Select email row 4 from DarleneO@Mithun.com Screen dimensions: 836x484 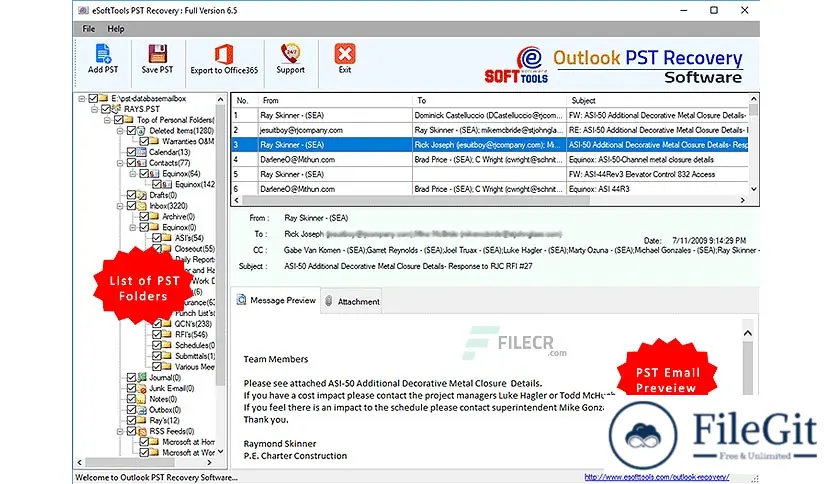point(489,159)
